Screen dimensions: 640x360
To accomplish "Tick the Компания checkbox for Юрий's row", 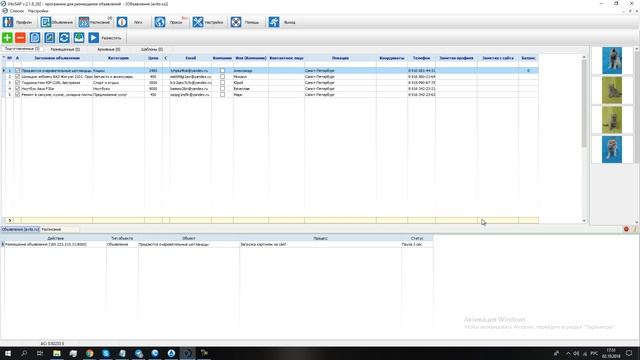I will coord(222,82).
